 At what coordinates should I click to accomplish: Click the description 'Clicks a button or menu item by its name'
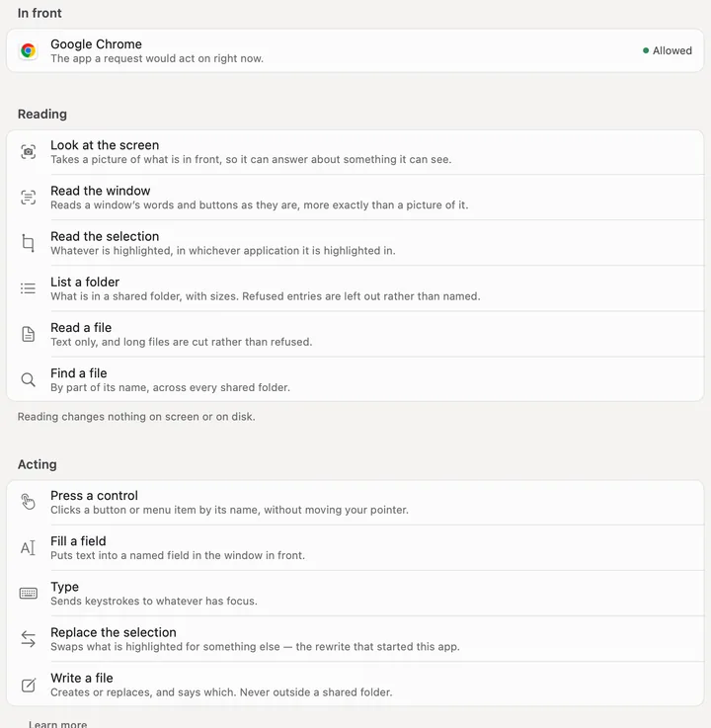[x=230, y=510]
